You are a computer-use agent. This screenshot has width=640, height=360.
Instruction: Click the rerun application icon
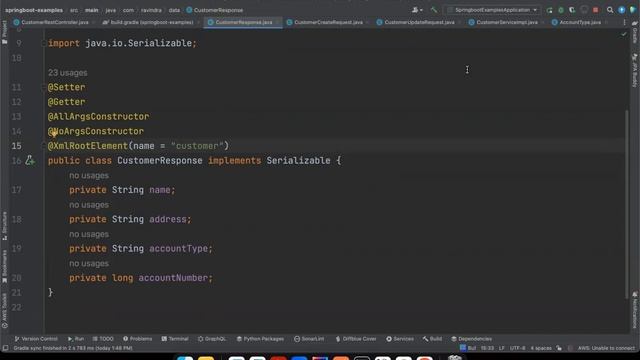click(x=549, y=10)
